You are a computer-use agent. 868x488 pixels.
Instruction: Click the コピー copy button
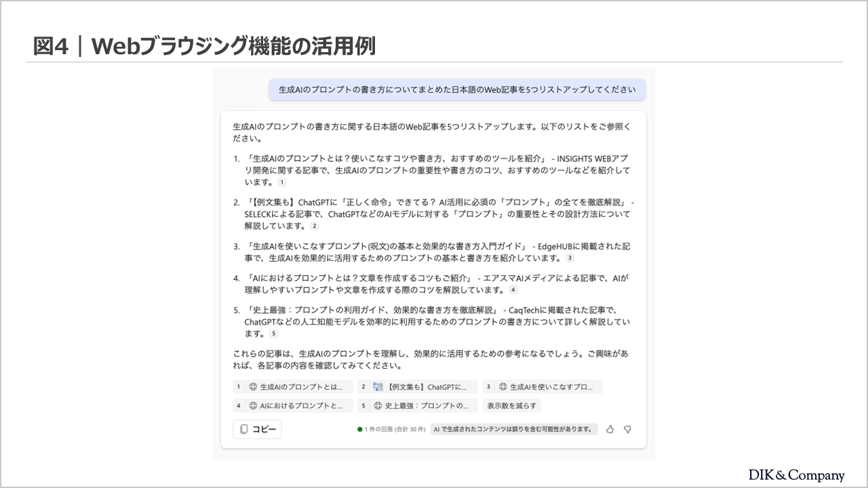tap(257, 429)
